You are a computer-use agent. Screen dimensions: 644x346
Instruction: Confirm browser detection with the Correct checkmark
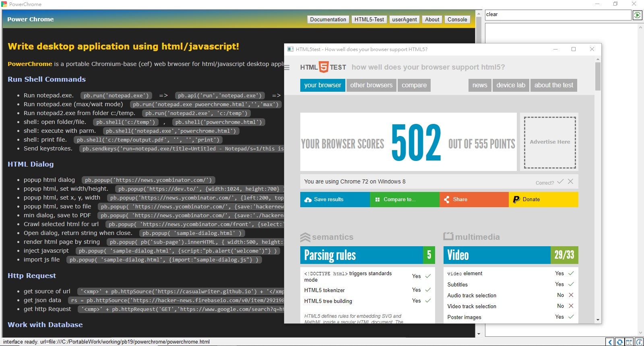click(560, 181)
